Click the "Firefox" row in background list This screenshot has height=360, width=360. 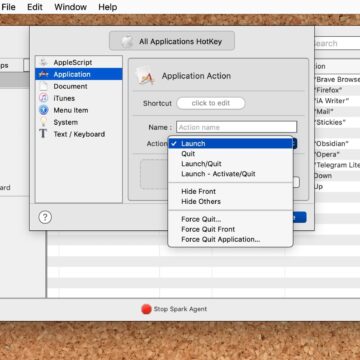coord(337,90)
